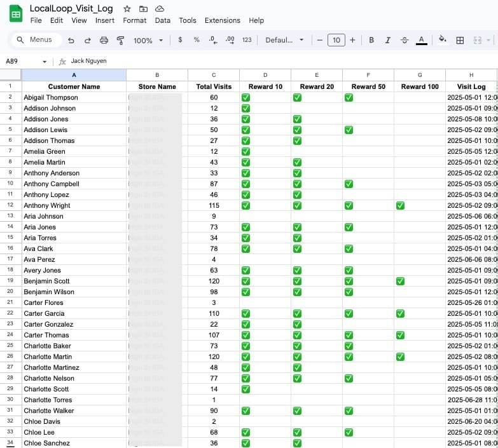Increase font size with plus button
The image size is (498, 448).
point(352,40)
